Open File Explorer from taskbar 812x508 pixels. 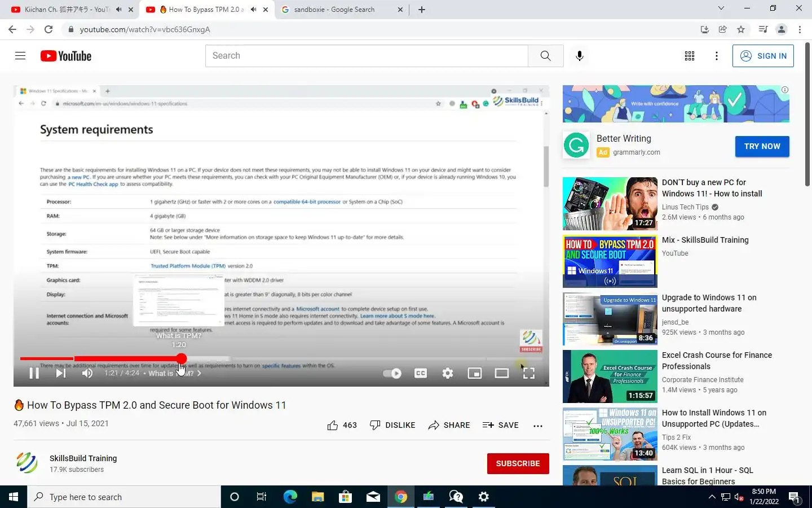[317, 497]
